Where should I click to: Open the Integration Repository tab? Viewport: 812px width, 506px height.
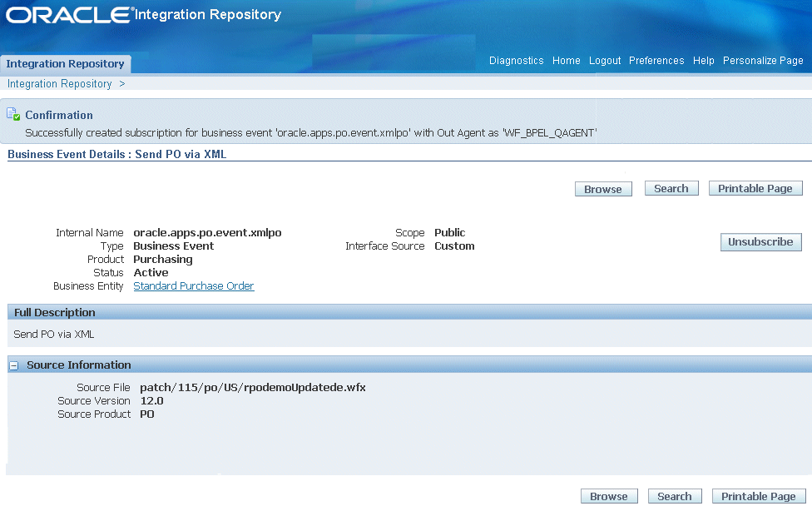tap(65, 64)
